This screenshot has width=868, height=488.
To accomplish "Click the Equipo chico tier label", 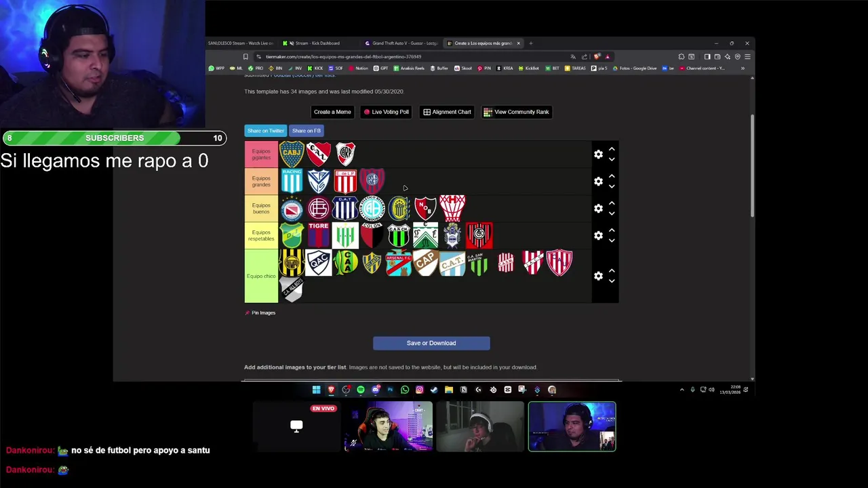I will tap(261, 276).
